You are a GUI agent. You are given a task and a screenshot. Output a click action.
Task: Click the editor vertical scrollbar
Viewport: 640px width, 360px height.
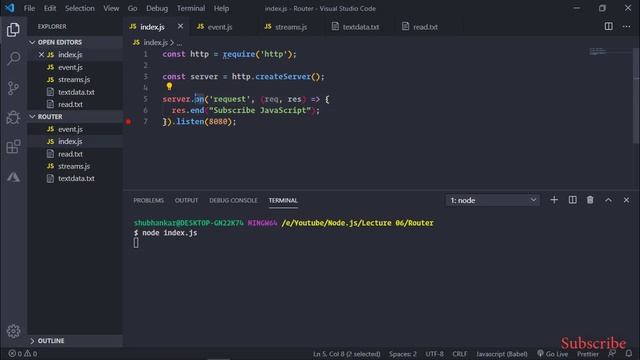(636, 95)
